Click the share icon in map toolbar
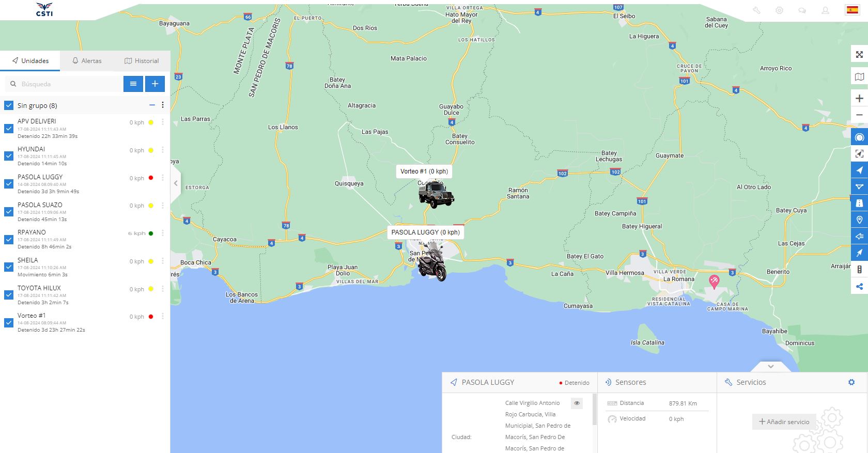The image size is (868, 453). pyautogui.click(x=859, y=286)
